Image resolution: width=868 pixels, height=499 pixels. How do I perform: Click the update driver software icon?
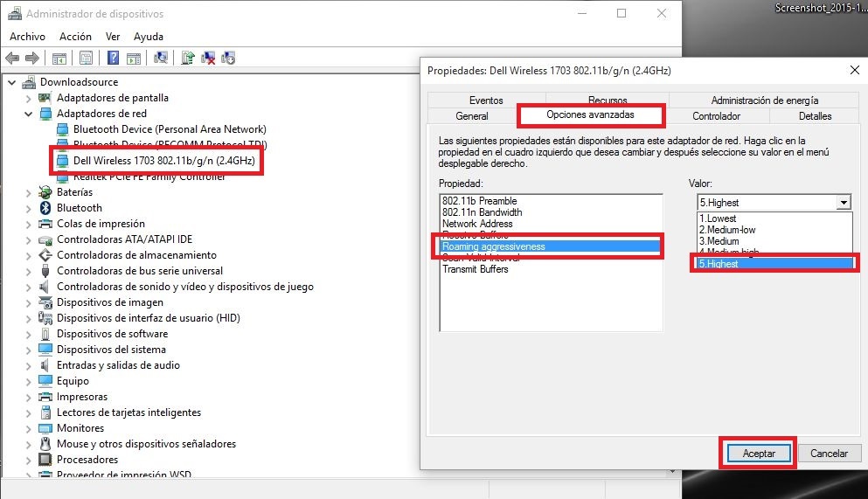pos(188,58)
